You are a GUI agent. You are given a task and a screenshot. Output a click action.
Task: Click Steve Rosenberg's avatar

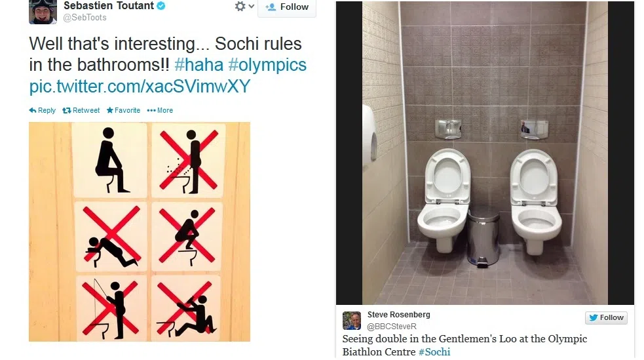pyautogui.click(x=352, y=321)
